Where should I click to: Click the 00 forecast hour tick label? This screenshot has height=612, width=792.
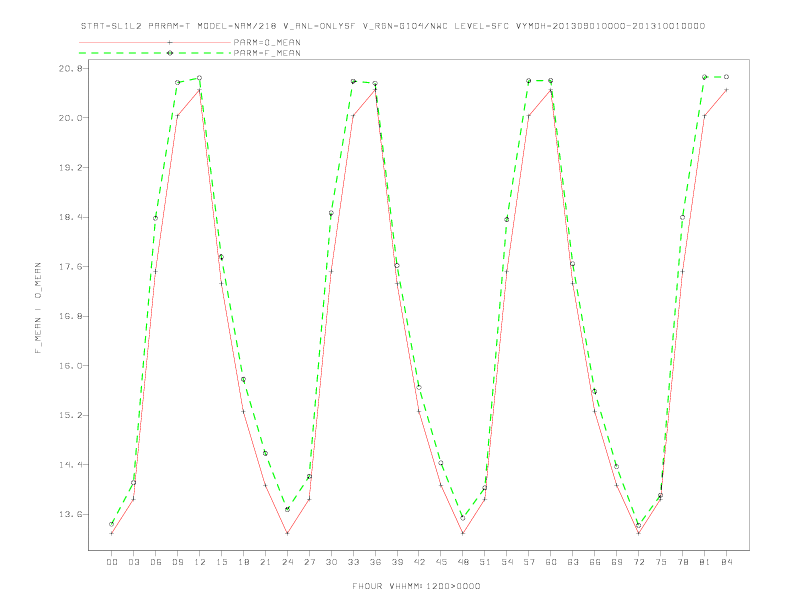[x=112, y=562]
